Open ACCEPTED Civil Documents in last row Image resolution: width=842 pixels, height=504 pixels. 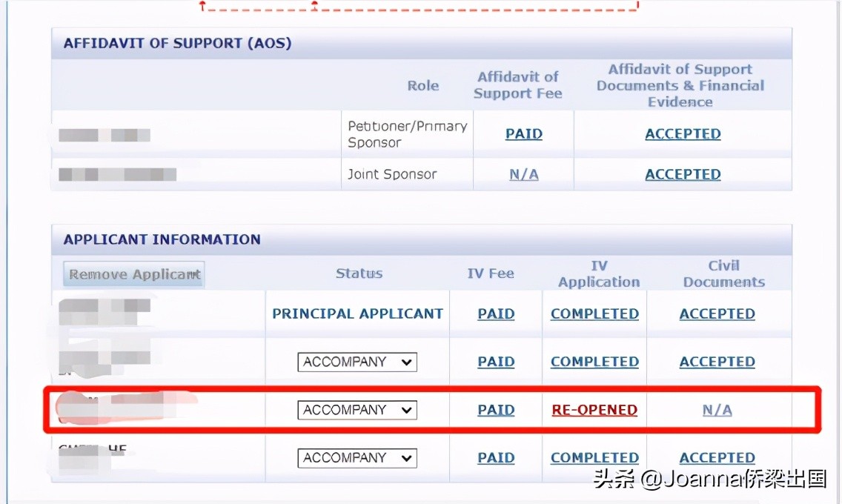pyautogui.click(x=717, y=458)
